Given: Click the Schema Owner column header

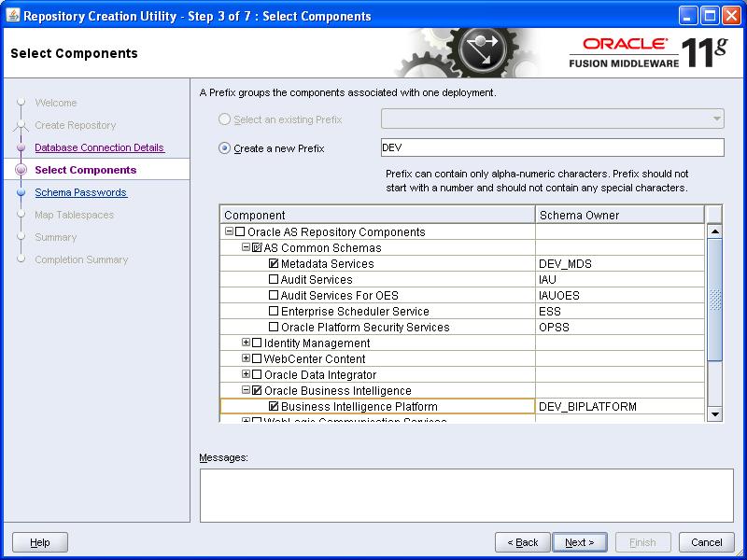Looking at the screenshot, I should 620,215.
